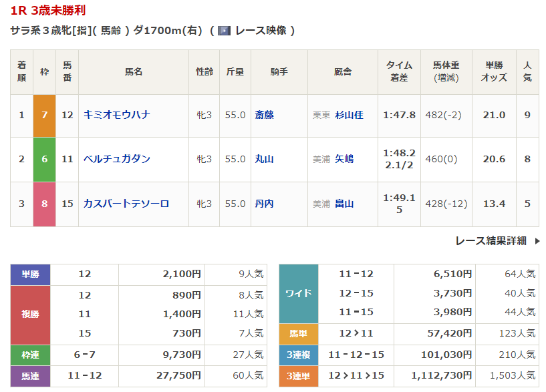The image size is (546, 392).
Task: Click the 1R 3歳未勝利 race title
Action: 48,11
